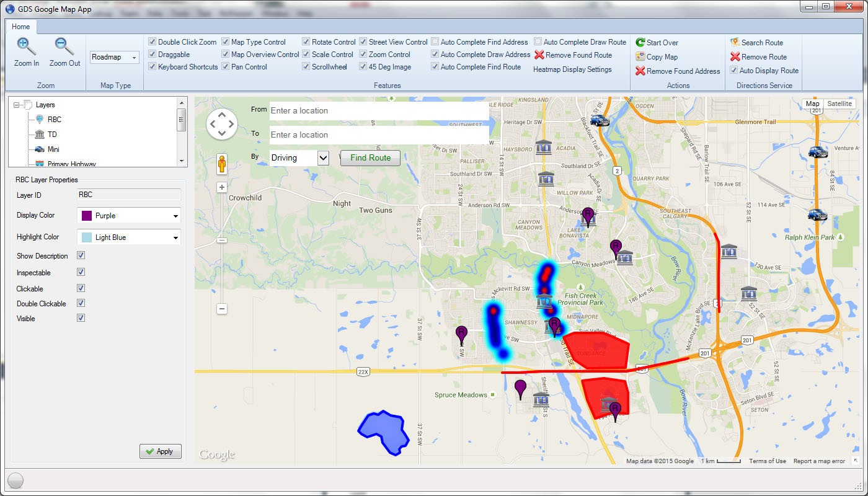
Task: Click the Layers list scroll down arrow
Action: click(x=182, y=161)
